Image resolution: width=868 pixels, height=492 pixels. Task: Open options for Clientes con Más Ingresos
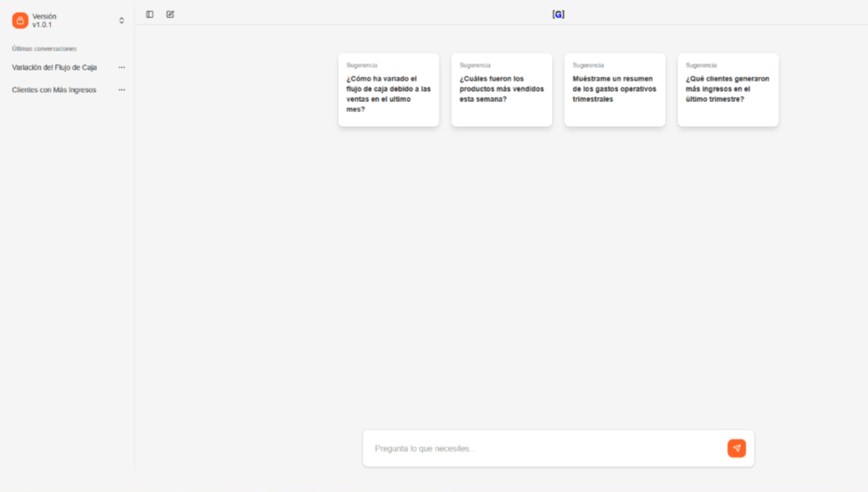click(x=121, y=90)
